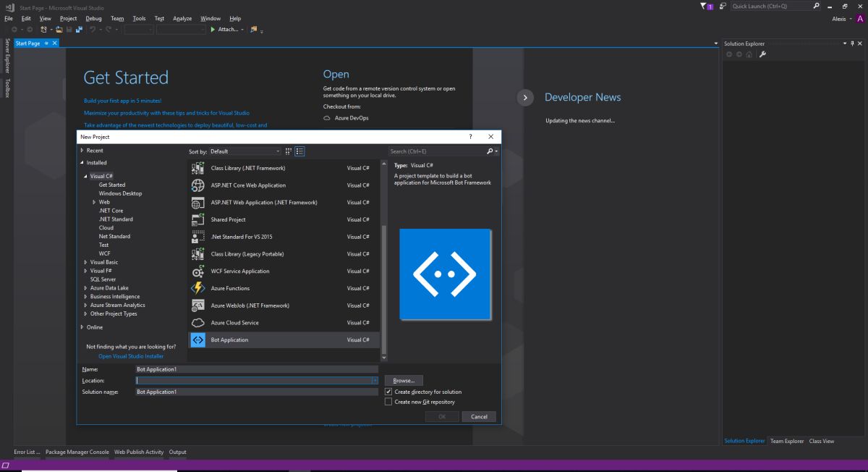Open the Toolbox side tab
Screen dimensions: 868x472
[x=7, y=87]
